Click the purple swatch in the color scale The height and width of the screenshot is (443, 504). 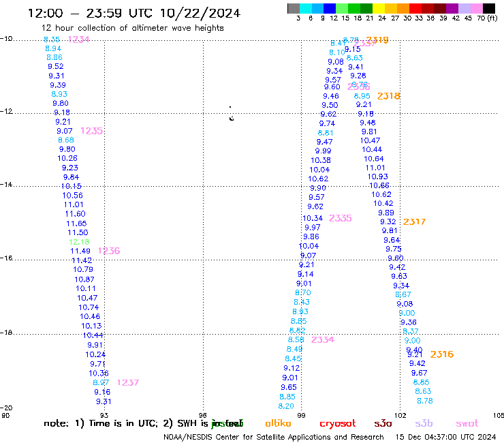(452, 8)
